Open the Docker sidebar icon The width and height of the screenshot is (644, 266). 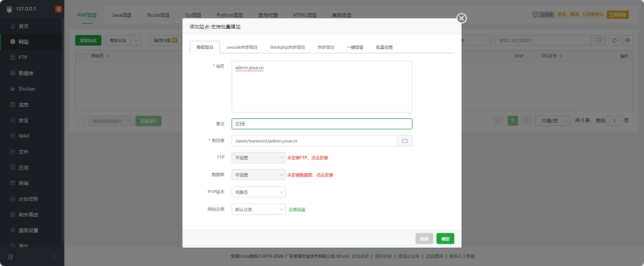(13, 89)
